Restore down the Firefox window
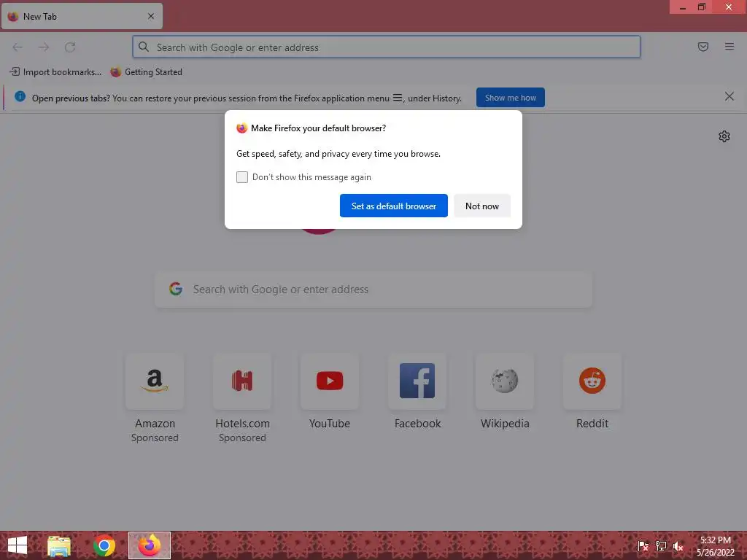This screenshot has height=560, width=747. pyautogui.click(x=702, y=7)
